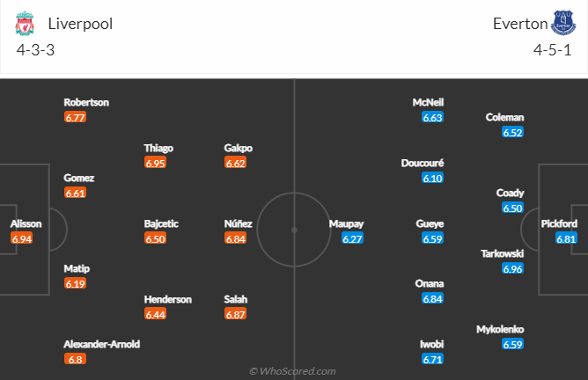Click the Liverpool club crest icon

click(x=24, y=23)
